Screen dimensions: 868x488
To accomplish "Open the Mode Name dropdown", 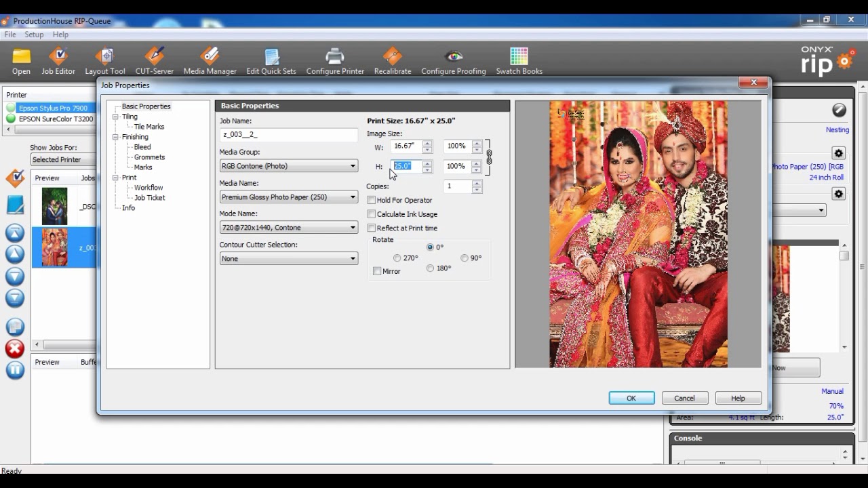I will [x=288, y=228].
